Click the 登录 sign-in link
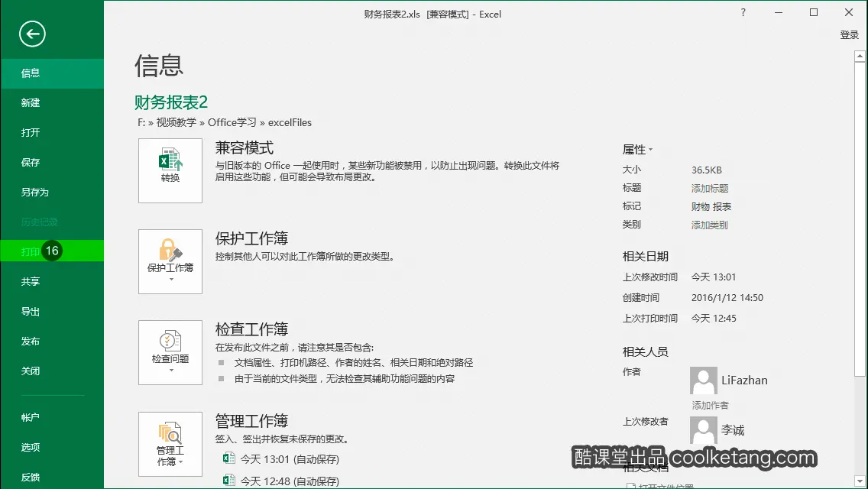Image resolution: width=868 pixels, height=489 pixels. (849, 35)
